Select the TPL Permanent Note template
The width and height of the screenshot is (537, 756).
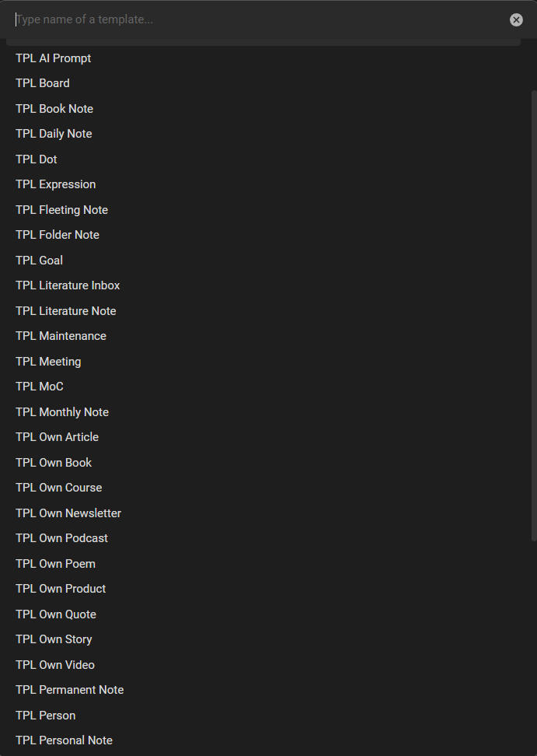tap(69, 690)
